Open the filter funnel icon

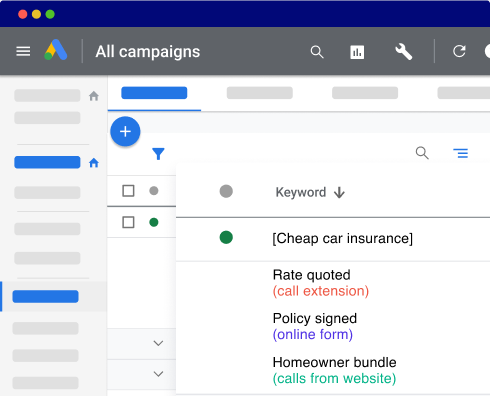pos(158,154)
